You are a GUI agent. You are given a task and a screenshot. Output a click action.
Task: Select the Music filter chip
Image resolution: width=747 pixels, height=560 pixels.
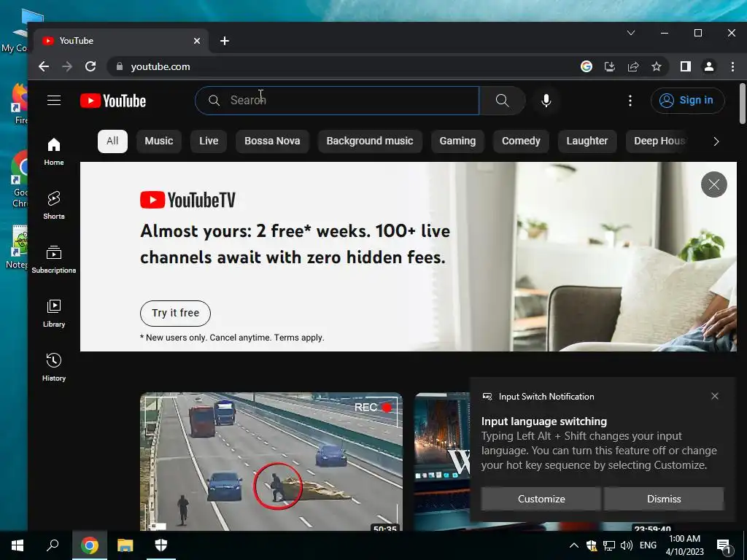[158, 141]
